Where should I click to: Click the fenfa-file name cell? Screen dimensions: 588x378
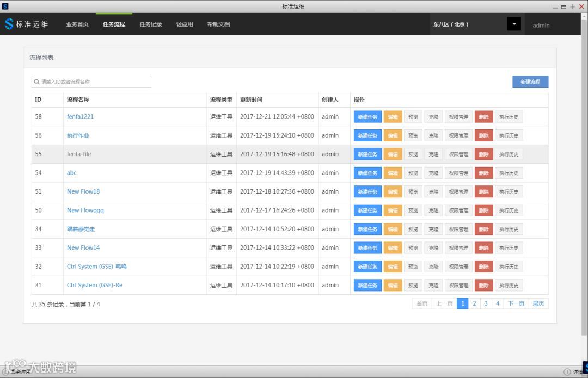click(135, 154)
